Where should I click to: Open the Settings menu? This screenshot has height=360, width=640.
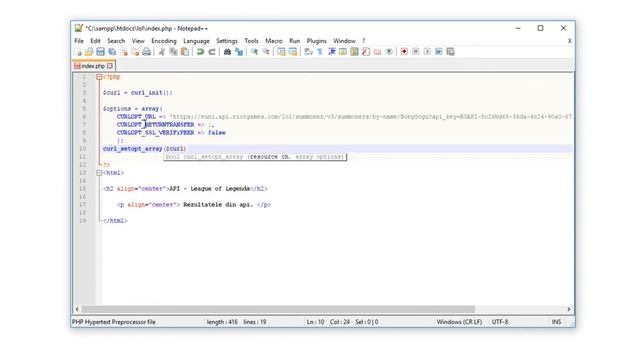227,41
